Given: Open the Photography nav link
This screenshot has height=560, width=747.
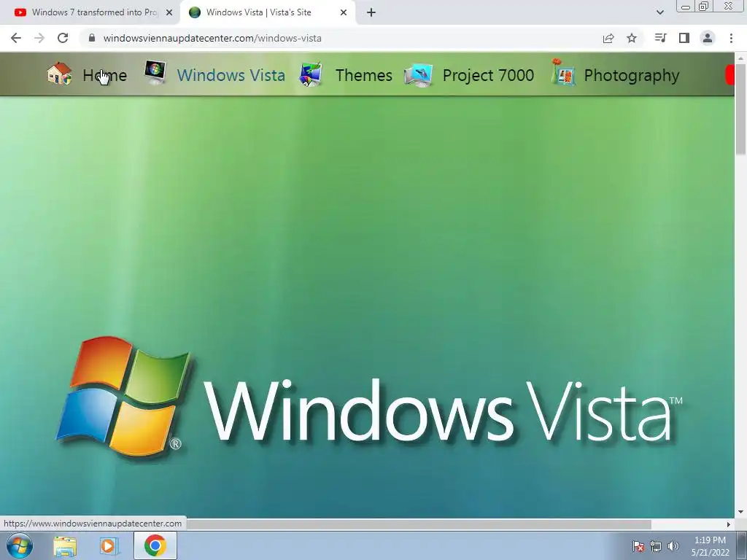Looking at the screenshot, I should pos(631,76).
